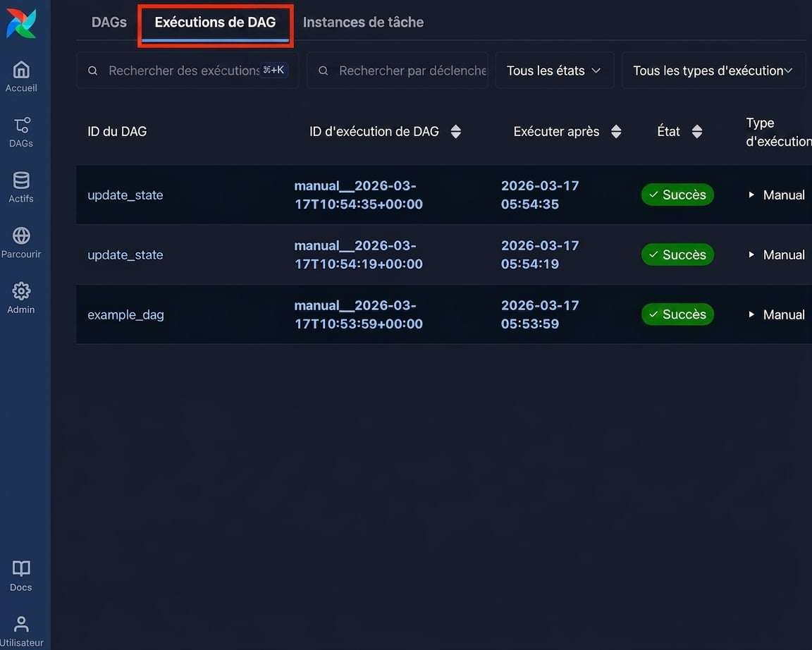Open the Parcourir globe icon
The height and width of the screenshot is (650, 812).
point(21,235)
